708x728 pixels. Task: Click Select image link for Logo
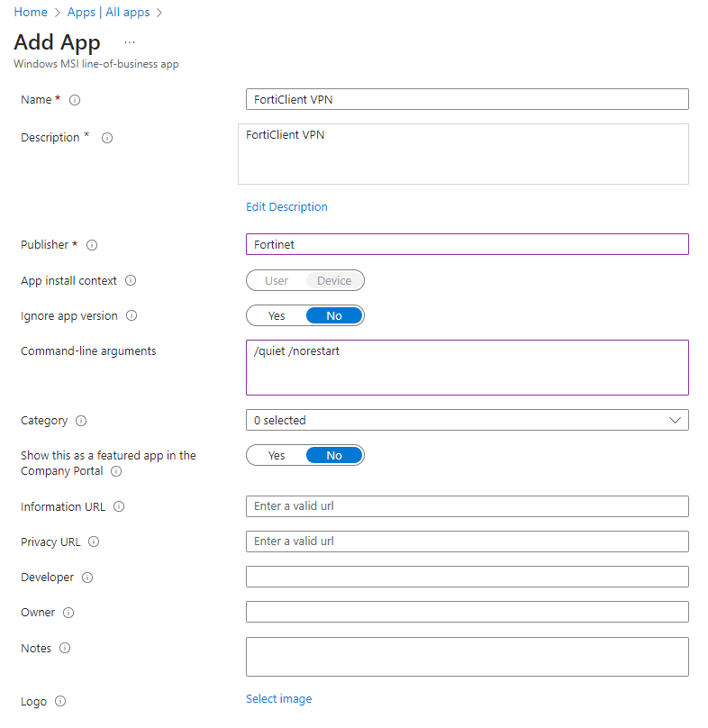[279, 699]
